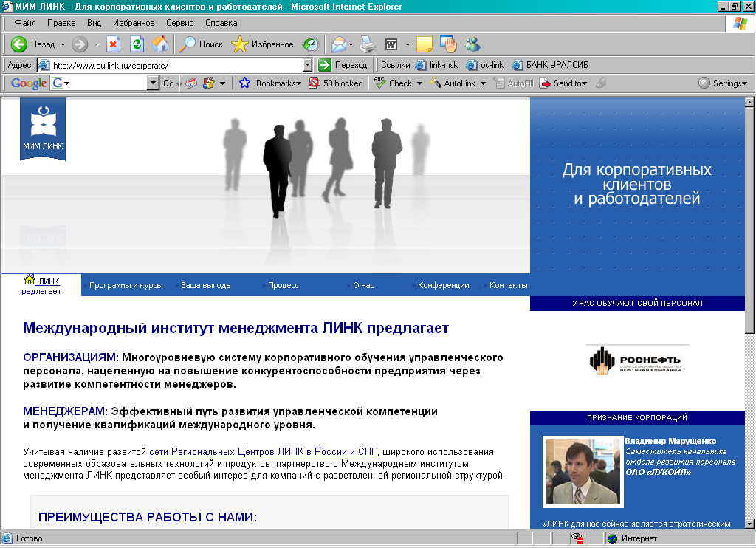Edit with the Word icon in toolbar
The height and width of the screenshot is (548, 756).
[x=391, y=44]
